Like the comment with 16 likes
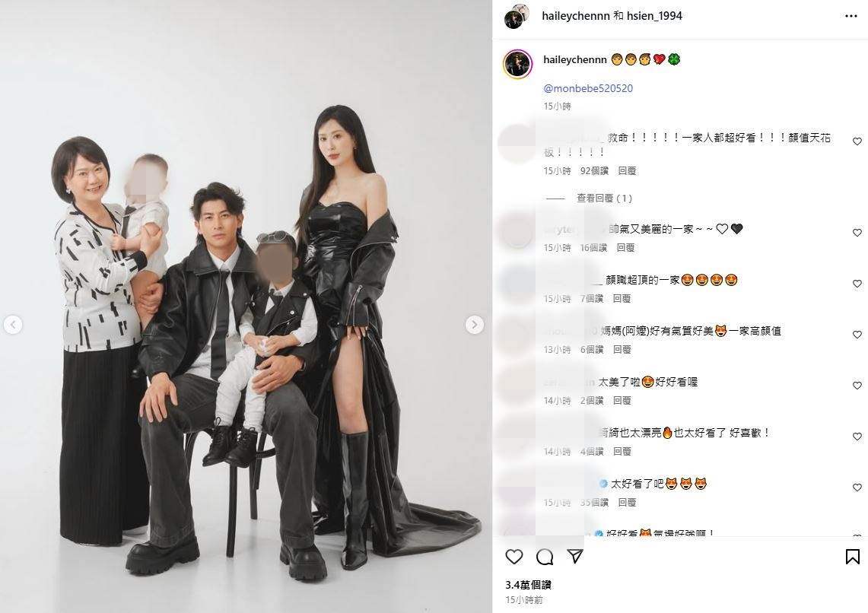The width and height of the screenshot is (868, 613). [857, 233]
